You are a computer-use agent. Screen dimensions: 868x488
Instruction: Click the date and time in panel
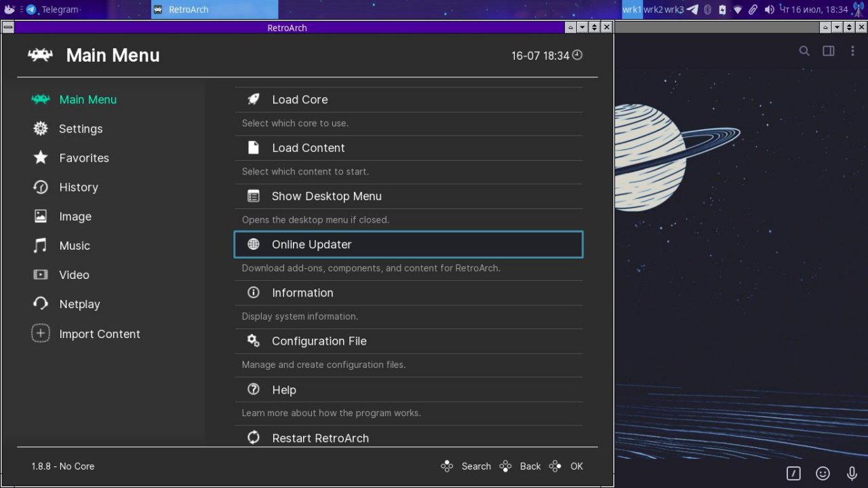click(814, 10)
